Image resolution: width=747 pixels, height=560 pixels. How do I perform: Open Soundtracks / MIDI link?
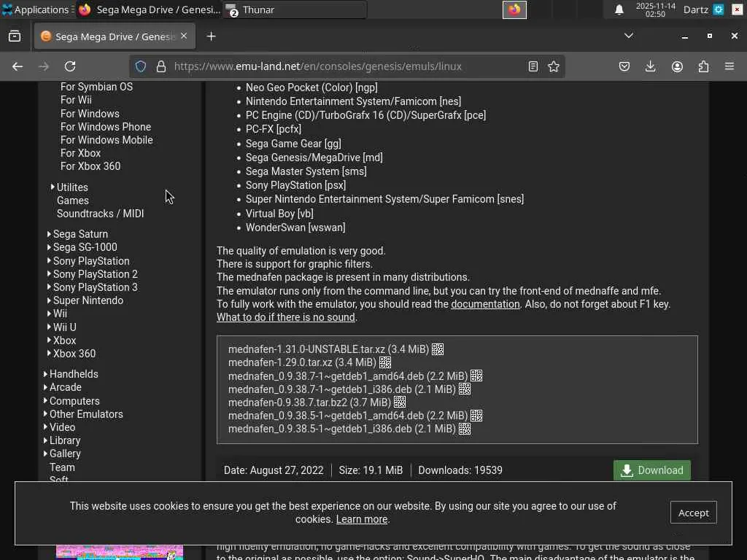(100, 214)
